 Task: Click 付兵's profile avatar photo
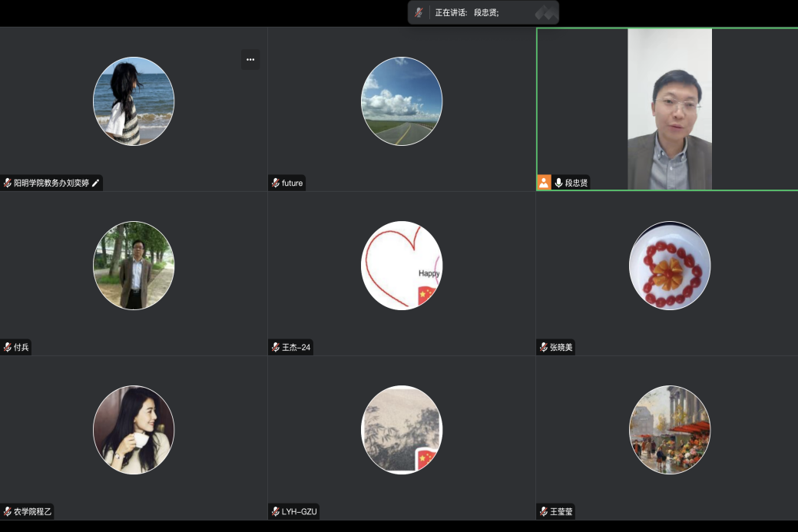pyautogui.click(x=134, y=266)
